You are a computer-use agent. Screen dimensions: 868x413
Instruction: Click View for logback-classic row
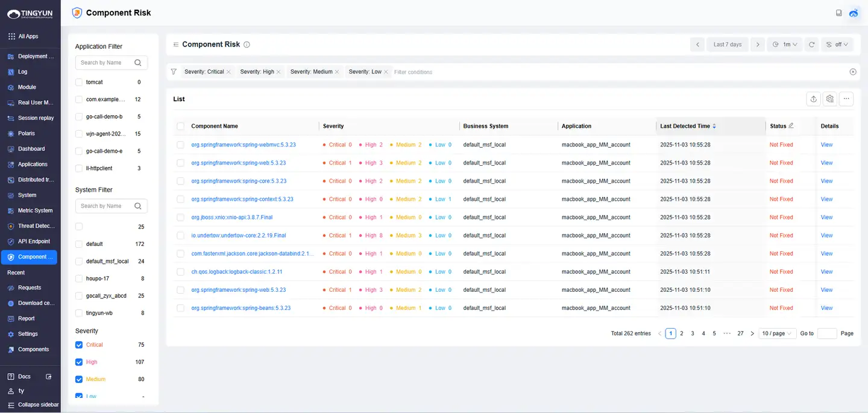(x=826, y=272)
